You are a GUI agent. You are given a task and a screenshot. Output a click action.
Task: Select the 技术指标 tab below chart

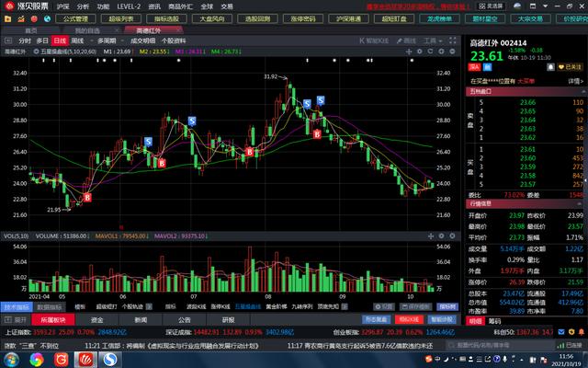click(x=16, y=306)
